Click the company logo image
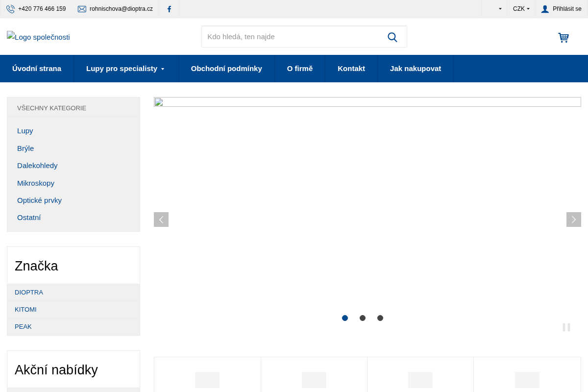This screenshot has height=392, width=588. [38, 37]
